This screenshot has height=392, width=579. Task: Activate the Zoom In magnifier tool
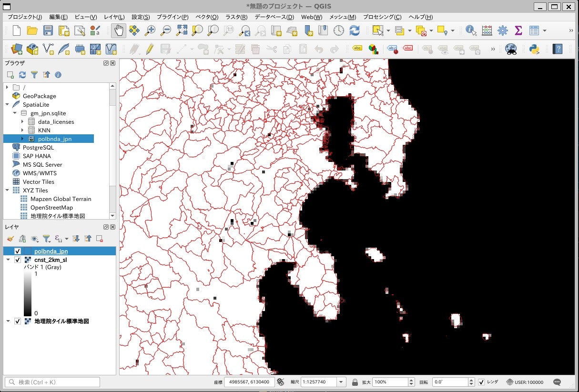(x=151, y=30)
